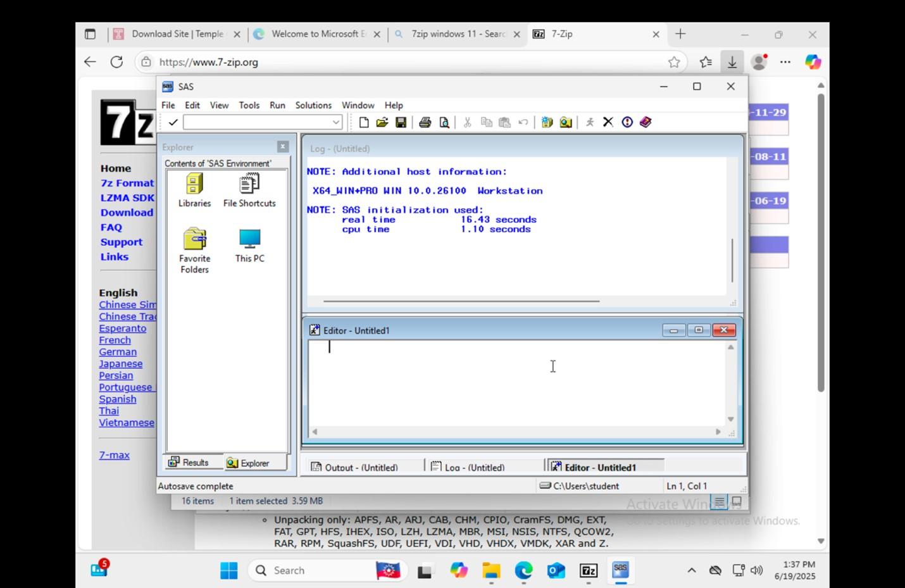Screen dimensions: 905x588
Task: Print with the printer toolbar icon
Action: point(425,122)
